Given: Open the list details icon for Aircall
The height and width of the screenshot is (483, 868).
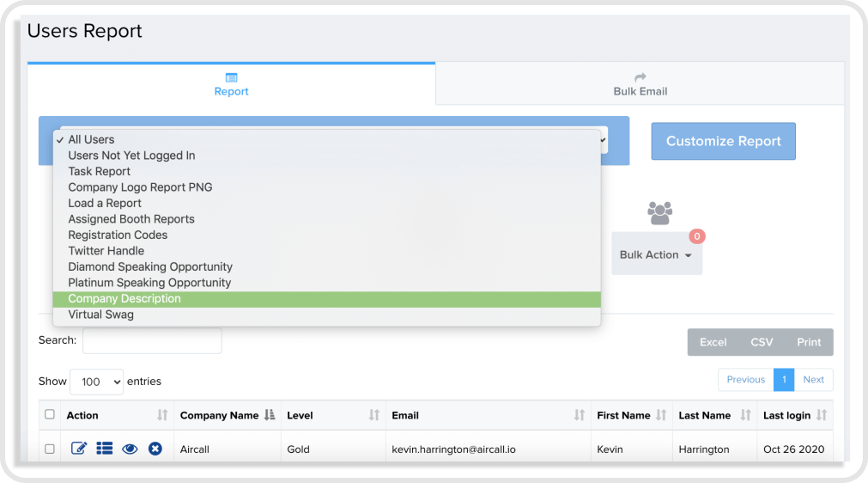Looking at the screenshot, I should coord(105,449).
